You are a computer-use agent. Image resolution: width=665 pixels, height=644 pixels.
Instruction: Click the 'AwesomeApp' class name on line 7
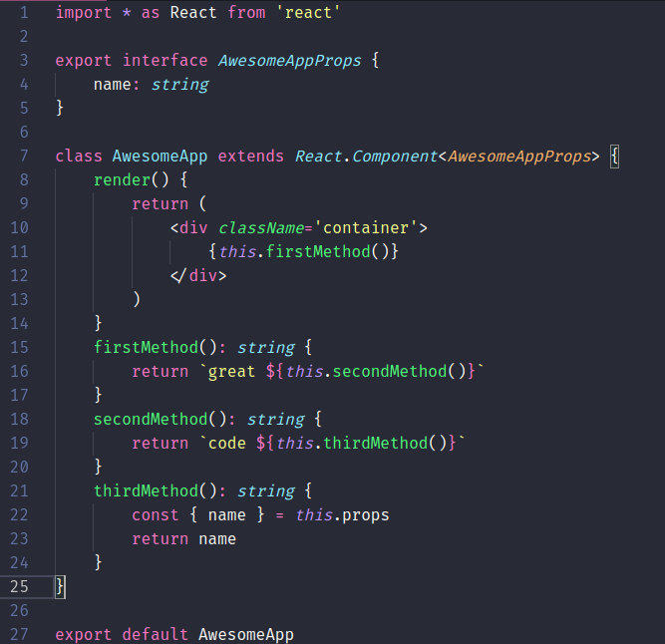coord(160,157)
